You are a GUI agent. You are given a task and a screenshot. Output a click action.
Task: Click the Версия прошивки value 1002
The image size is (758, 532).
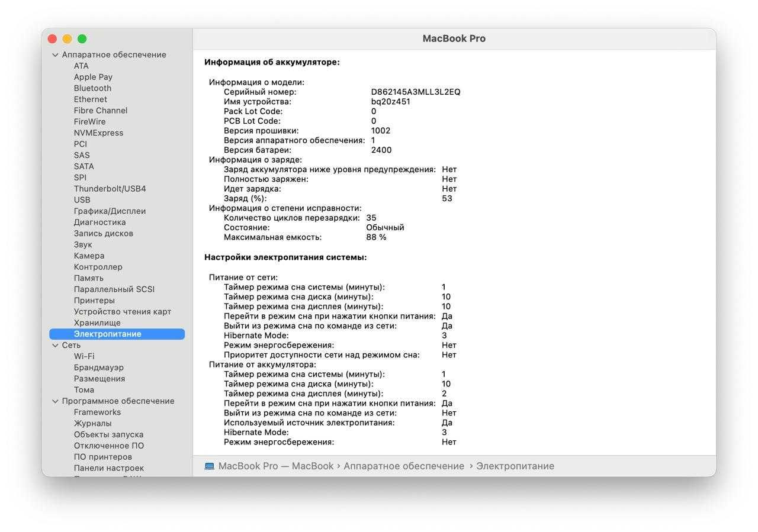[381, 131]
